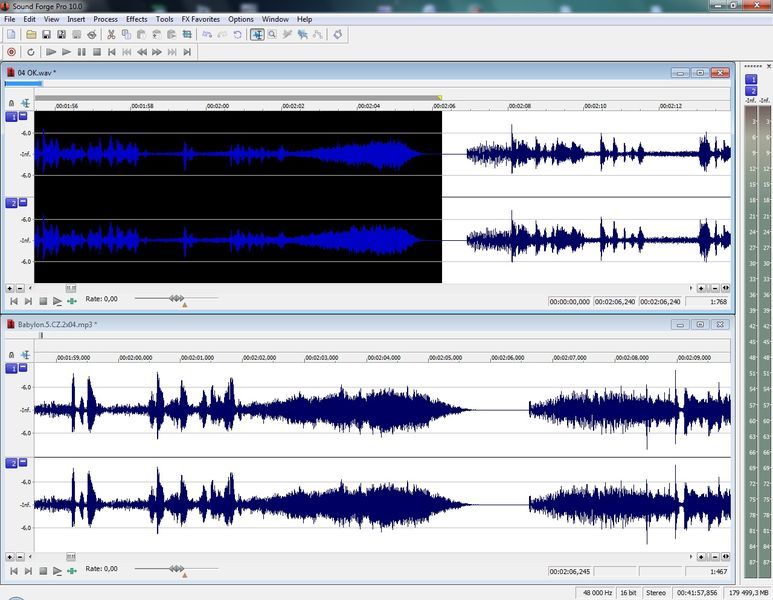Create a new file with the New toolbar icon
This screenshot has width=773, height=600.
[x=11, y=35]
